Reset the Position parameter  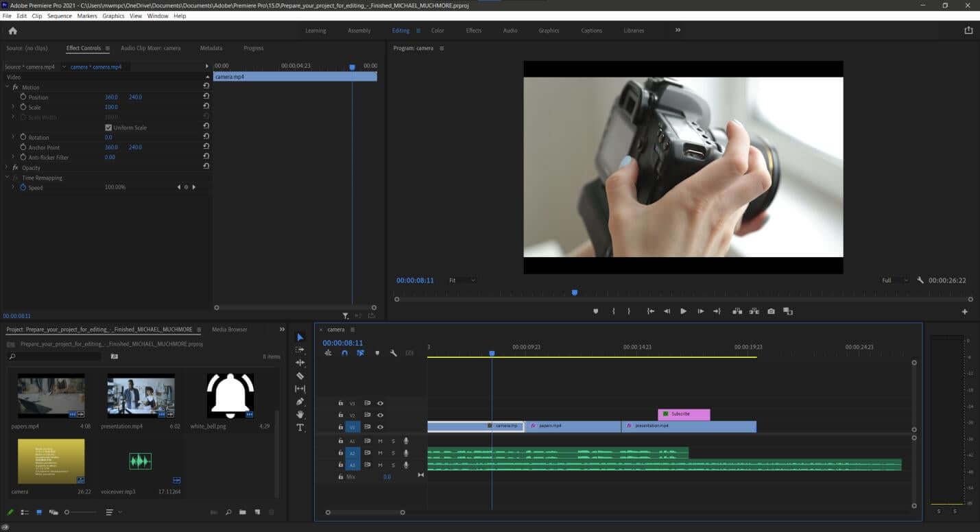click(x=206, y=97)
